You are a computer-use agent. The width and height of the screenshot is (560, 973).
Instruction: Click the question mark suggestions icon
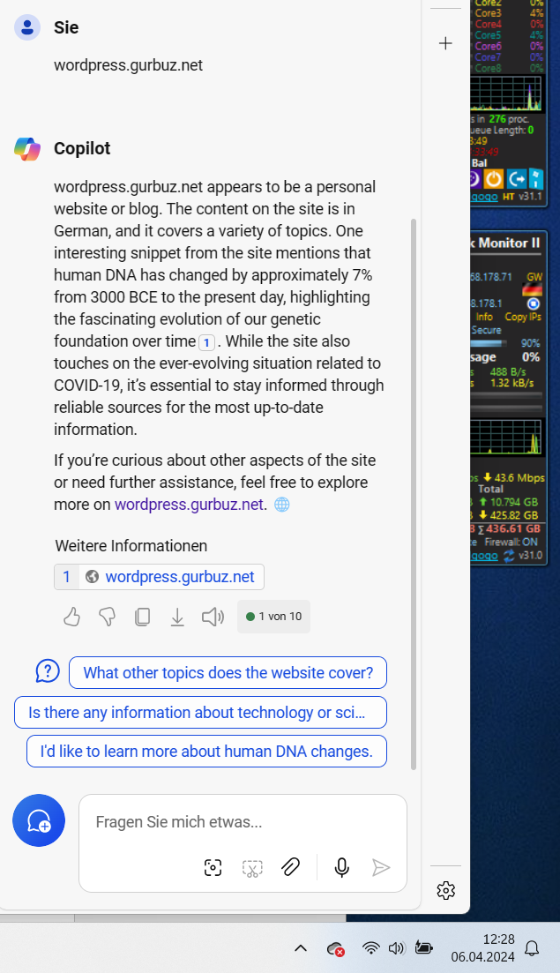click(x=48, y=670)
